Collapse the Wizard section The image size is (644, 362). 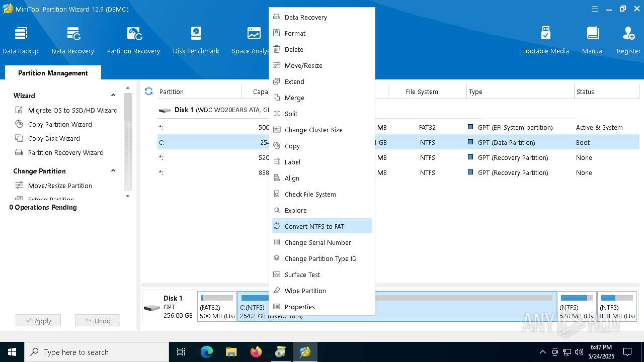click(113, 95)
